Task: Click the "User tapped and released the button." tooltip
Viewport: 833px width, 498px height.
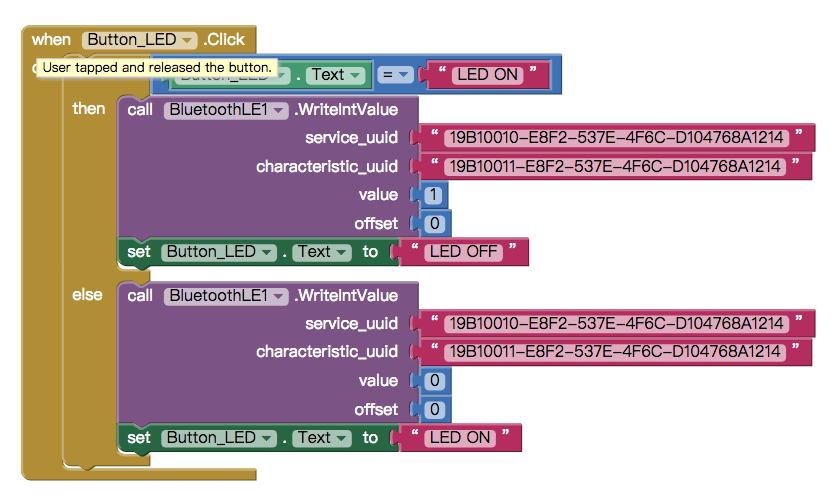Action: pos(157,67)
